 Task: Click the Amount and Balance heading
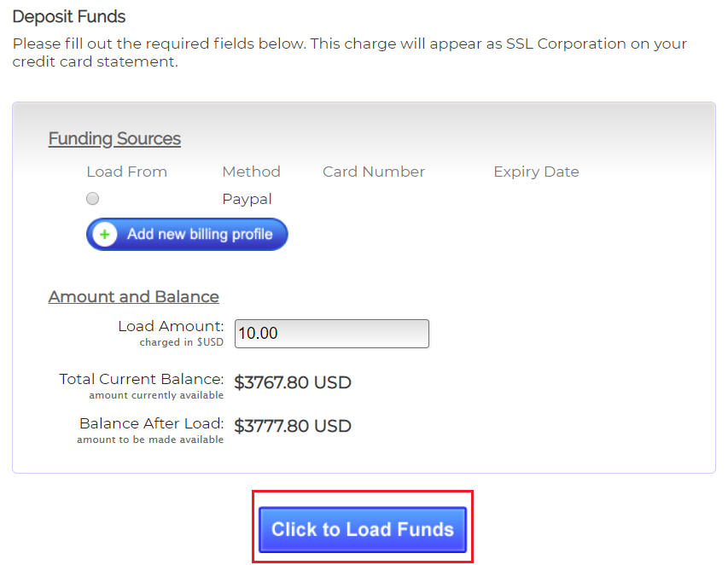pyautogui.click(x=133, y=297)
